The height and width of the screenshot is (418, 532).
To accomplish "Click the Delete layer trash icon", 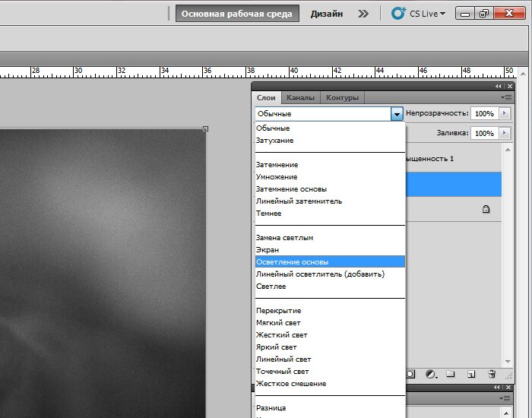I will click(x=492, y=374).
